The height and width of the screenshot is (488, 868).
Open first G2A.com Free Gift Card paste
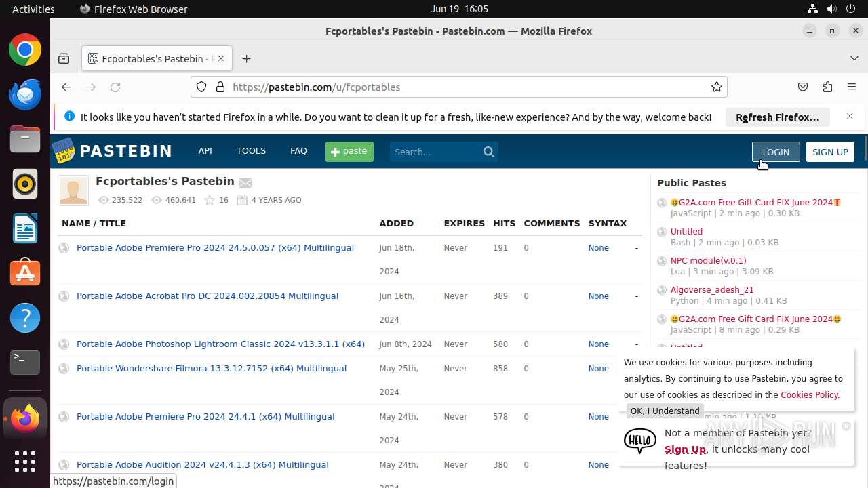click(x=755, y=202)
